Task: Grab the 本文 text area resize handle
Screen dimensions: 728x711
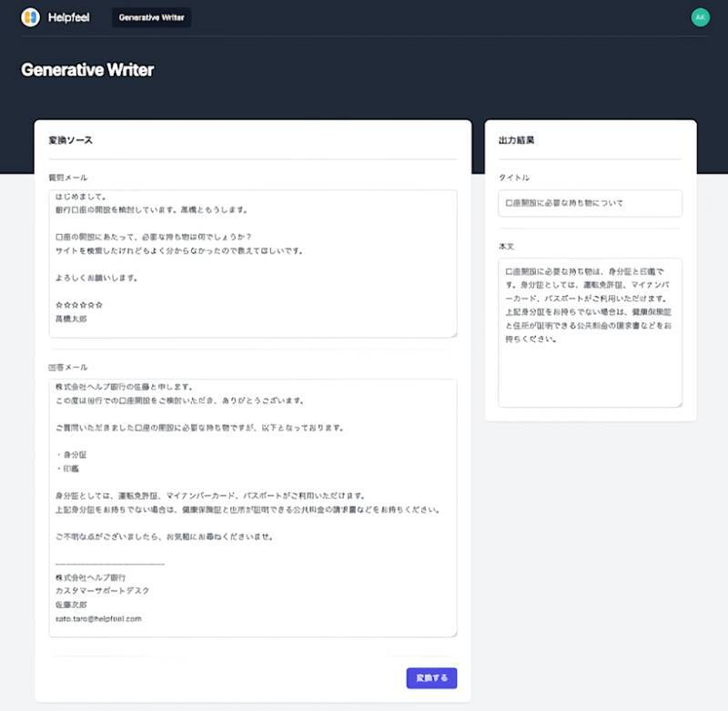Action: [x=678, y=403]
